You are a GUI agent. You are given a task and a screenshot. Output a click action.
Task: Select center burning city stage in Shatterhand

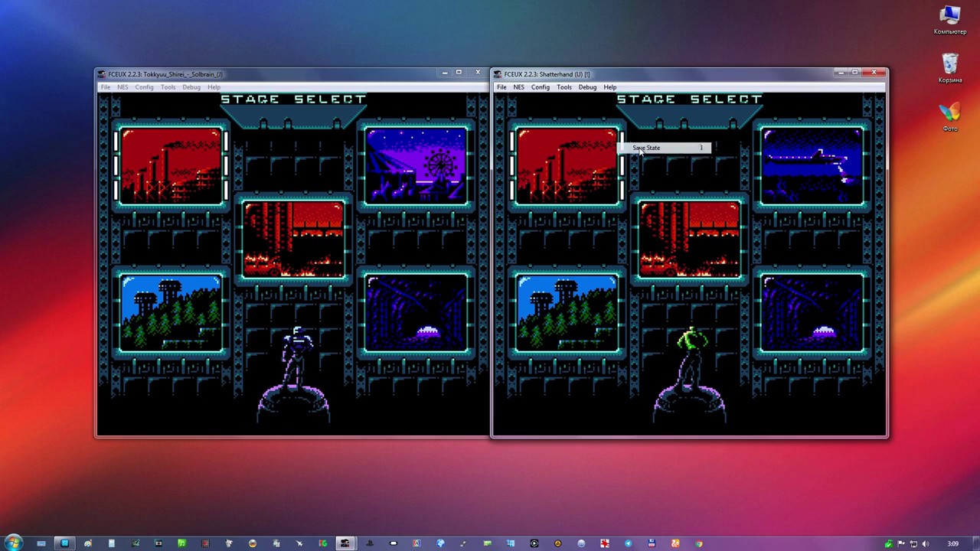689,240
